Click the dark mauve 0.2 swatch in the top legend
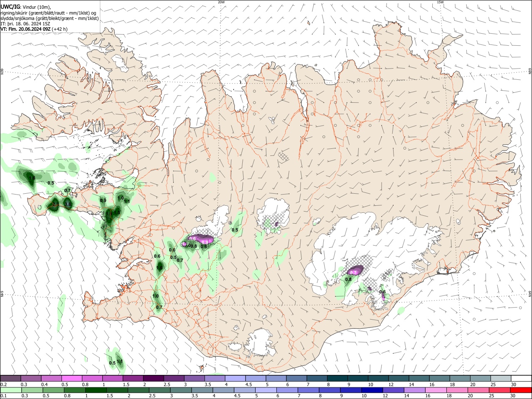 tap(10, 378)
